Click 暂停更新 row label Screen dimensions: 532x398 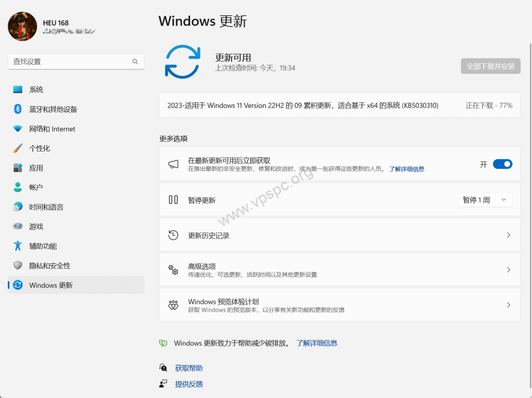click(x=202, y=200)
